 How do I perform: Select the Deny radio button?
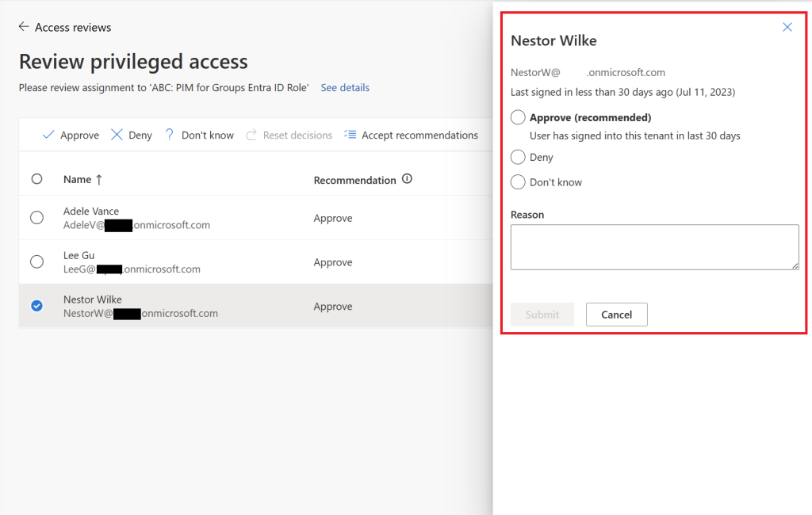[518, 157]
